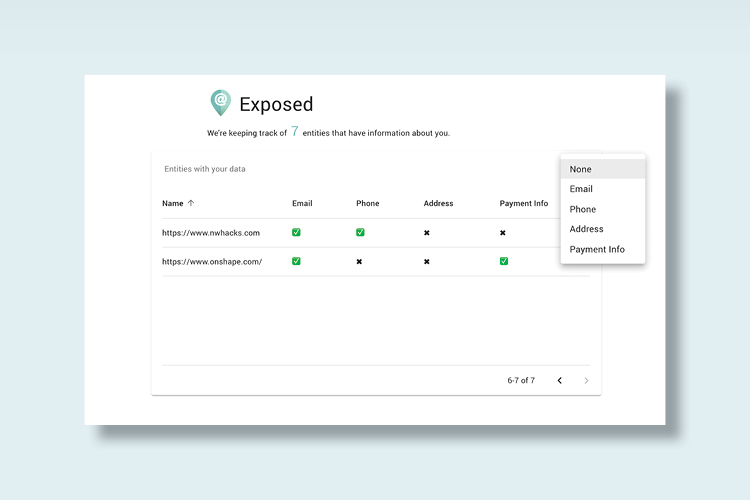
Task: Open the https://www.onshape.com/ row
Action: tap(376, 262)
